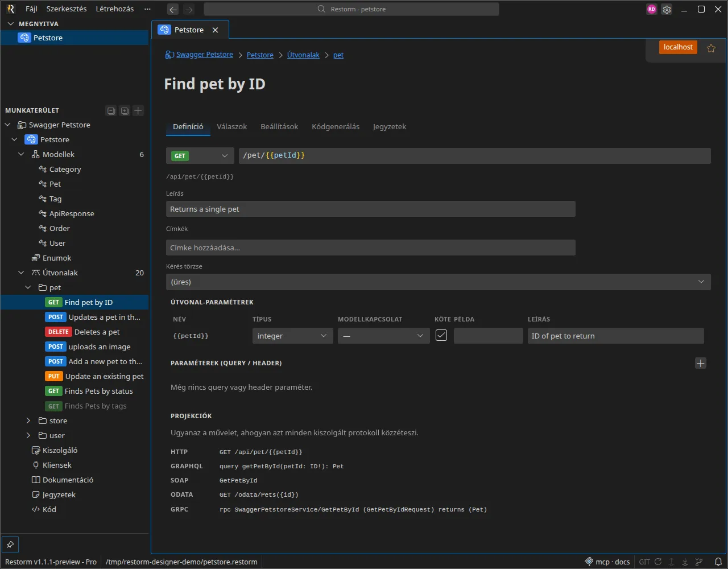Switch to the Beállítások tab
The width and height of the screenshot is (728, 569).
click(x=279, y=126)
